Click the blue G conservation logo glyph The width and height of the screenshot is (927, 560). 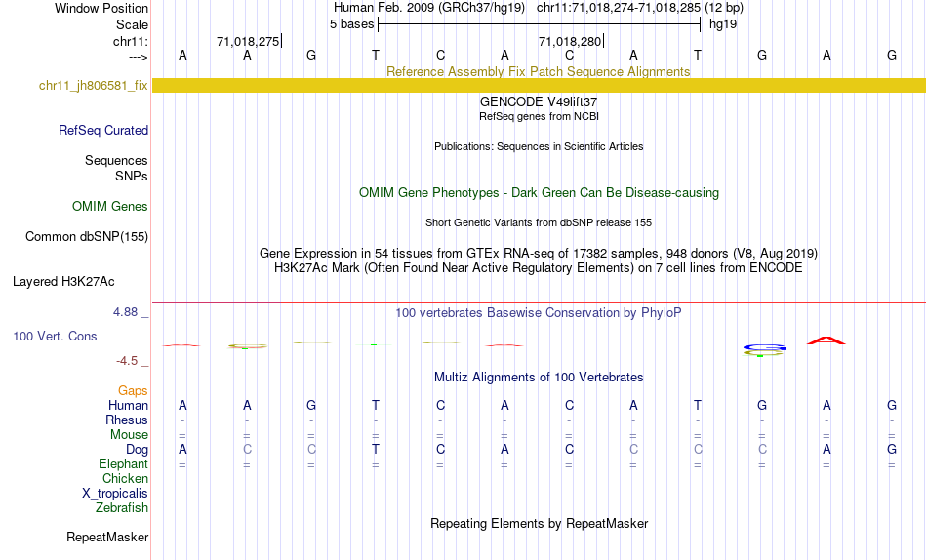click(x=764, y=347)
